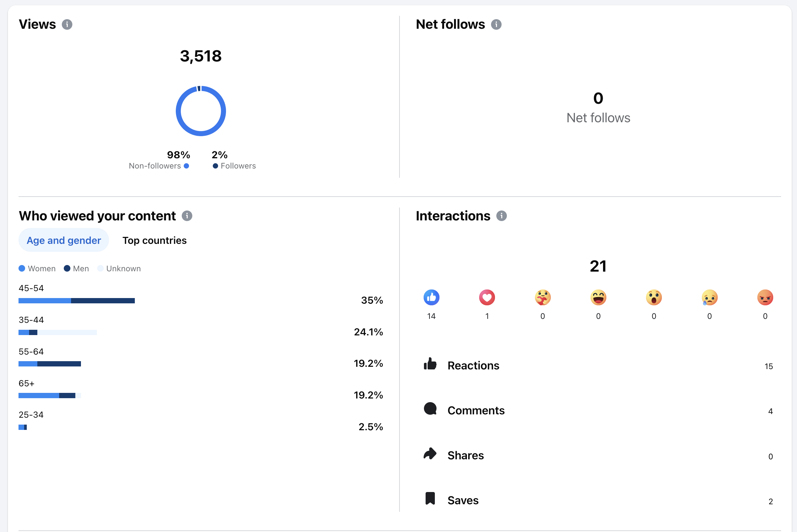Click the Wow surprised reaction icon
797x532 pixels.
pos(654,297)
